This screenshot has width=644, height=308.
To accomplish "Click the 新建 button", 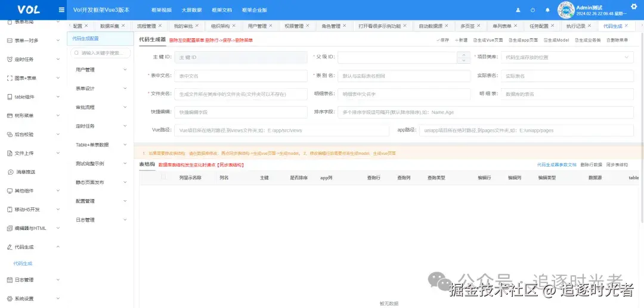I will click(461, 40).
